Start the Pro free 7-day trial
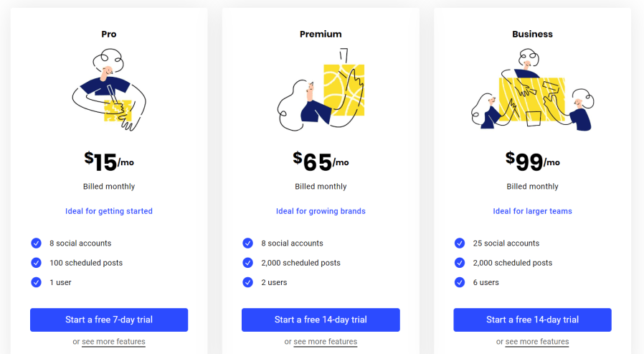The width and height of the screenshot is (644, 354). (x=109, y=320)
